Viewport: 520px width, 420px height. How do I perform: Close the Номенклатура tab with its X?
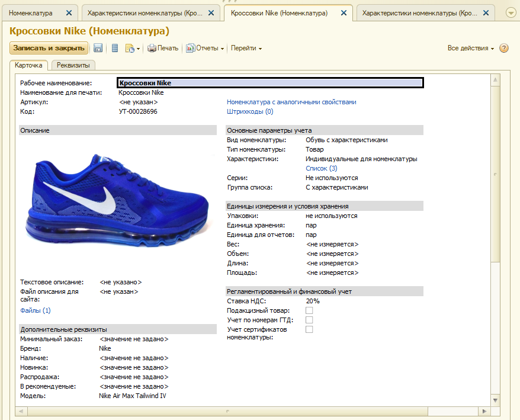tap(69, 12)
